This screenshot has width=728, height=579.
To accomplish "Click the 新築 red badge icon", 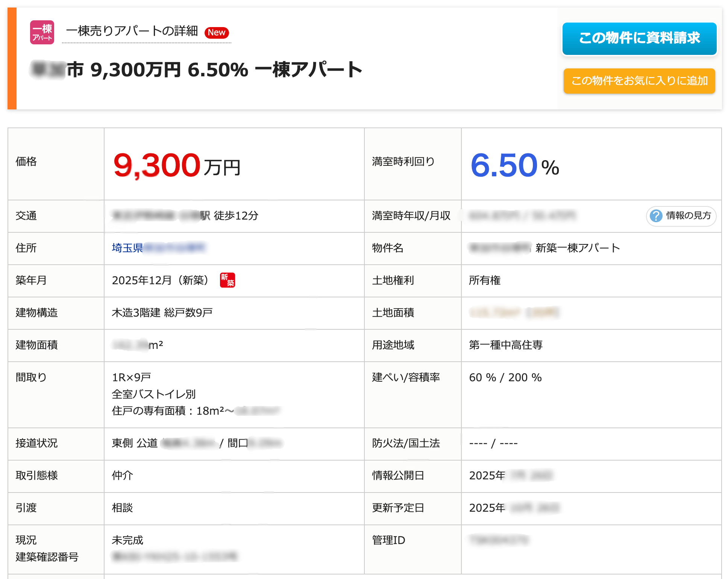I will click(x=228, y=280).
